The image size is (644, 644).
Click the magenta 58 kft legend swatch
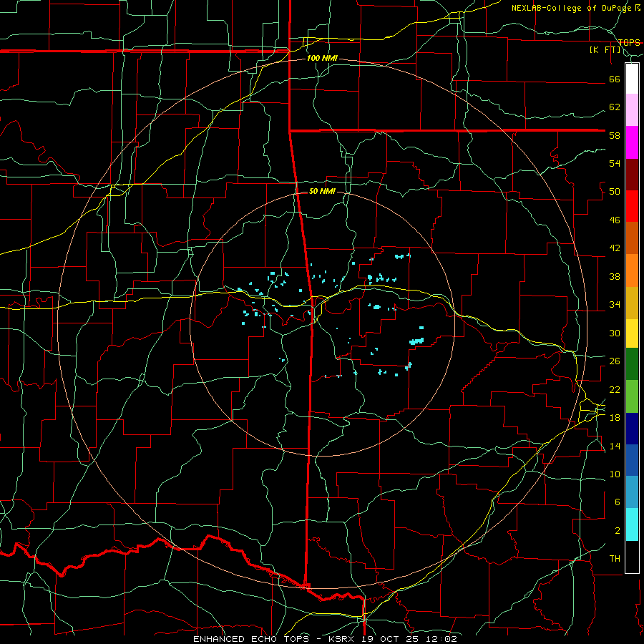[x=632, y=142]
